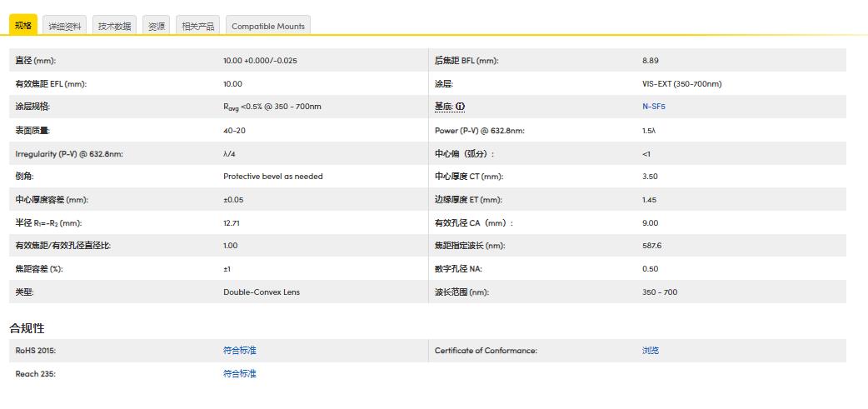The height and width of the screenshot is (409, 868).
Task: Select the 规格 tab
Action: coord(23,26)
